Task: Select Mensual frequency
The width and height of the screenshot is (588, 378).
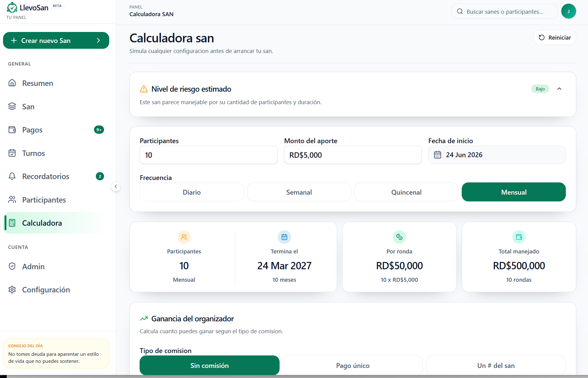Action: pos(514,192)
